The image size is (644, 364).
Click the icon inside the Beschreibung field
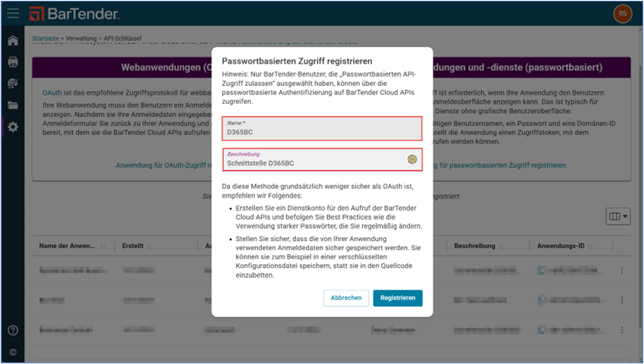[x=413, y=159]
